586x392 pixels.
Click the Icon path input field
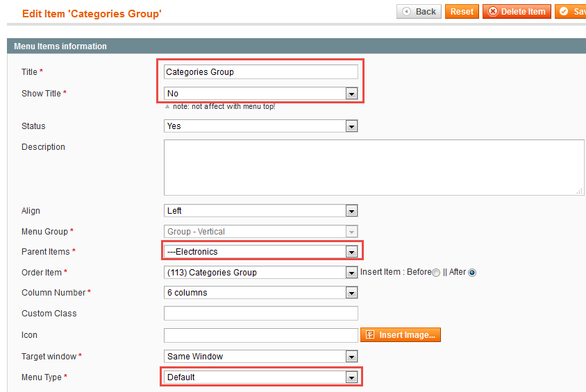point(261,335)
